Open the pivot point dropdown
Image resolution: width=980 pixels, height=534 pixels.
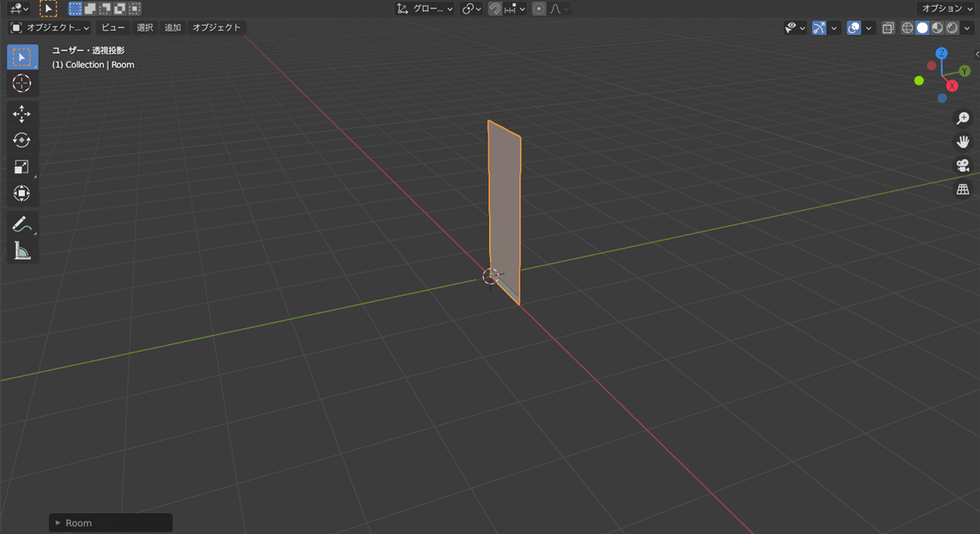tap(471, 9)
